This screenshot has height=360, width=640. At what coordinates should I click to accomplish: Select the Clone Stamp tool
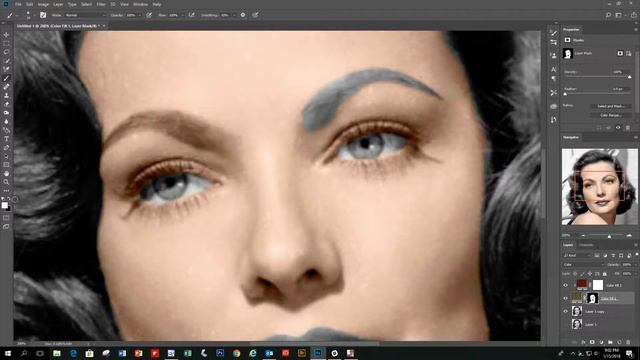point(6,95)
